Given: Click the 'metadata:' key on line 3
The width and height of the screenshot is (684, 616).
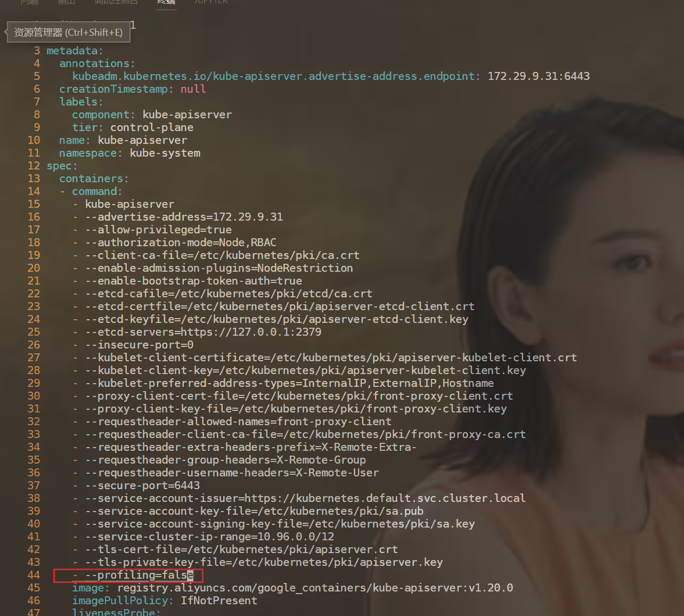Looking at the screenshot, I should 75,51.
